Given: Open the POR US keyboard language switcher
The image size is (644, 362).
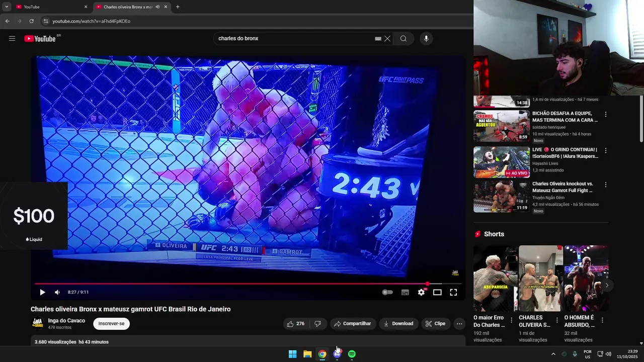Looking at the screenshot, I should tap(588, 354).
